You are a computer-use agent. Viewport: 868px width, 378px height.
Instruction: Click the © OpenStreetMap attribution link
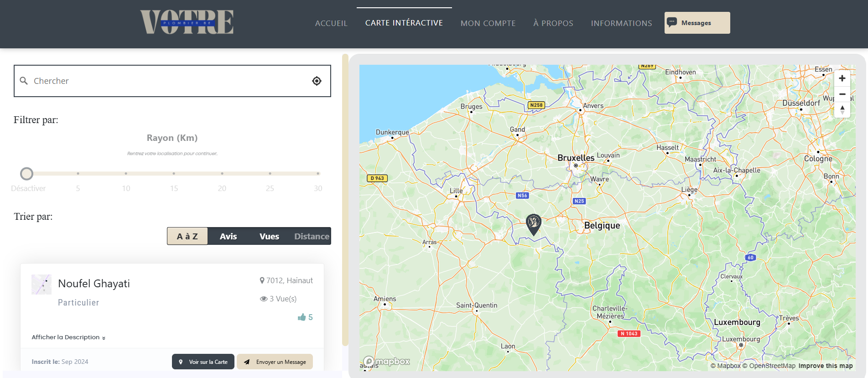(769, 366)
